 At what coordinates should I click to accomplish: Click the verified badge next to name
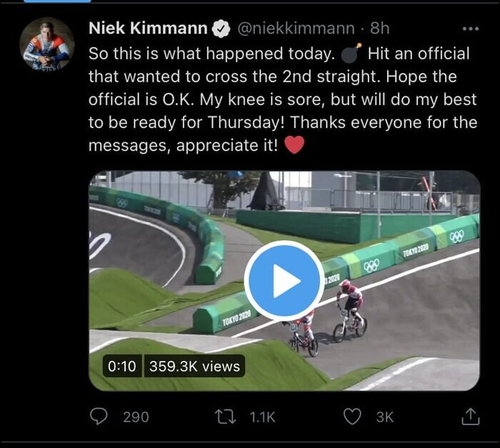[x=221, y=29]
